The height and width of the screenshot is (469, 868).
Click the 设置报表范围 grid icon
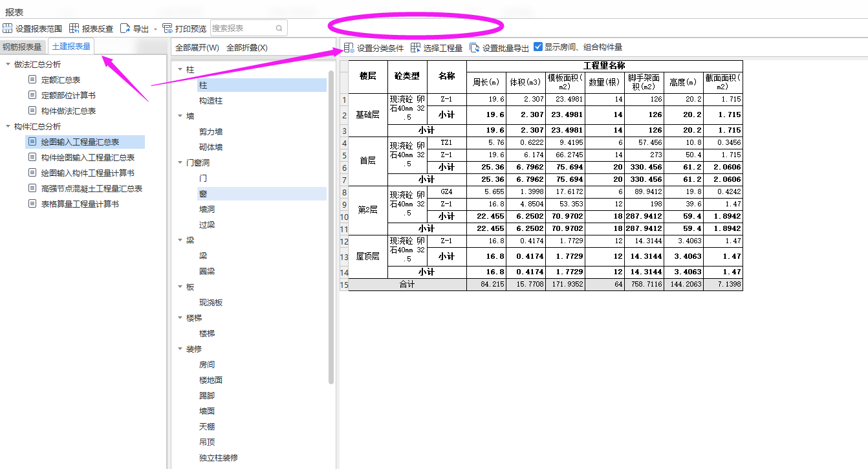(8, 28)
